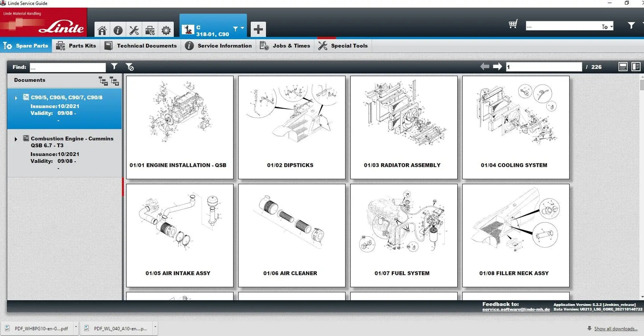Toggle the single page view icon
This screenshot has height=336, width=644.
623,66
